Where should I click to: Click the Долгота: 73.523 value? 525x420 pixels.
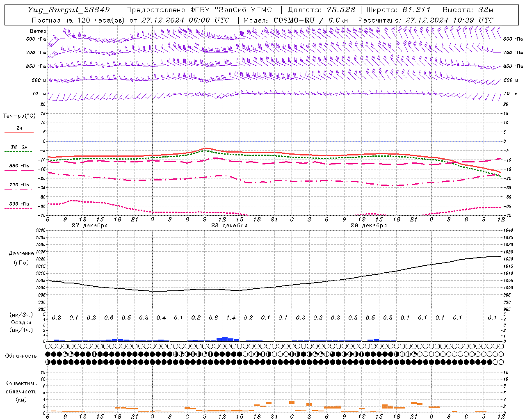(322, 10)
